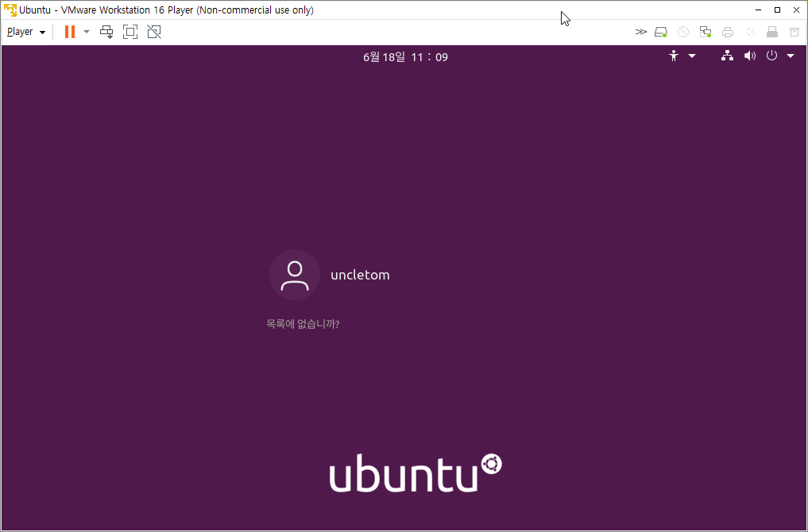Pause the virtual machine
The image size is (808, 532).
[70, 32]
